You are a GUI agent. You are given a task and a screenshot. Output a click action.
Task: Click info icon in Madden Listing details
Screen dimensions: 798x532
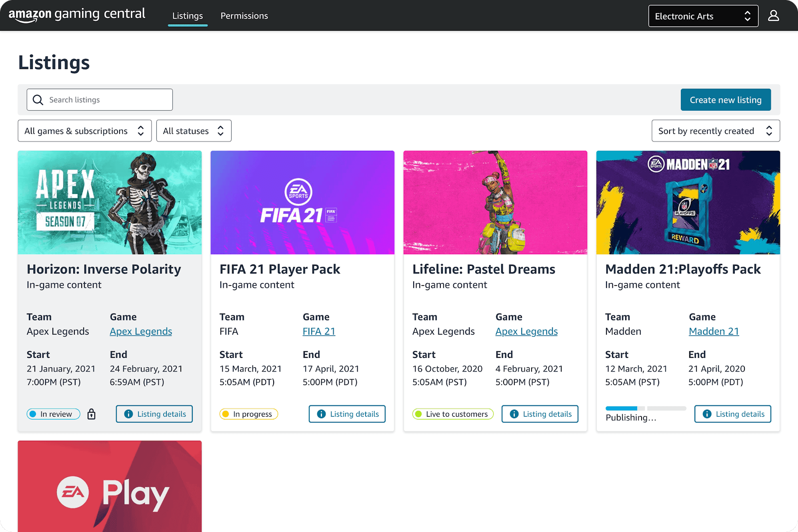(x=707, y=414)
